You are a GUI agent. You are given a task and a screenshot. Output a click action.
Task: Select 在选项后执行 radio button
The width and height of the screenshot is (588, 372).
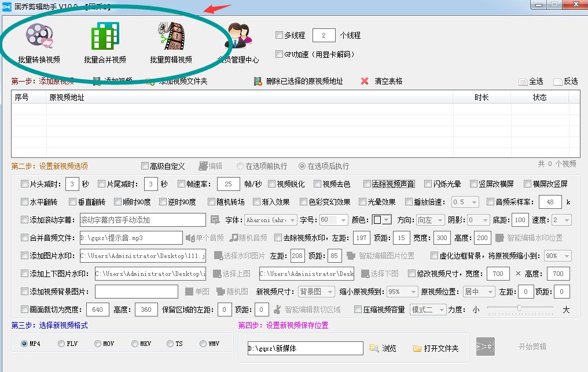pyautogui.click(x=302, y=165)
